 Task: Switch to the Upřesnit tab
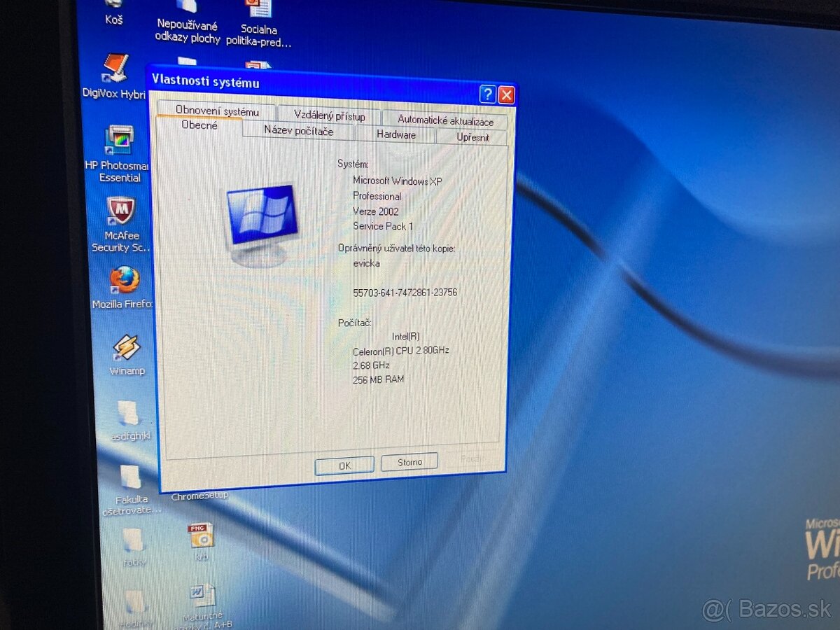tap(472, 137)
